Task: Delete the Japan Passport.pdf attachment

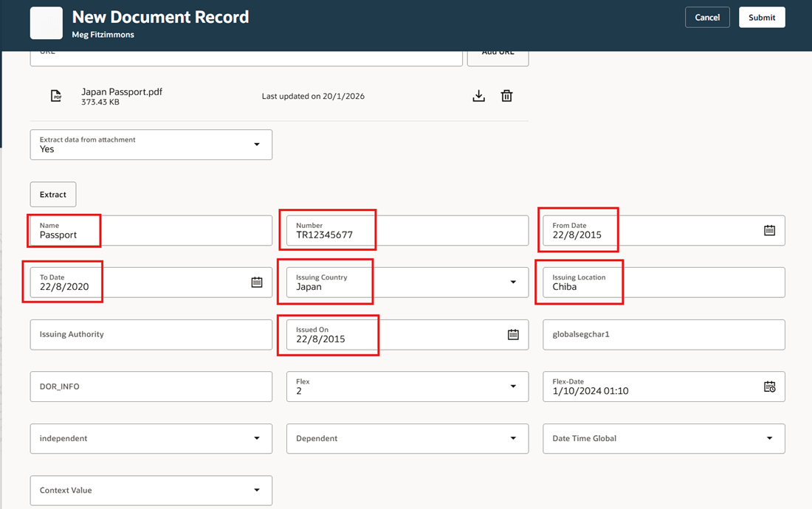Action: click(506, 96)
